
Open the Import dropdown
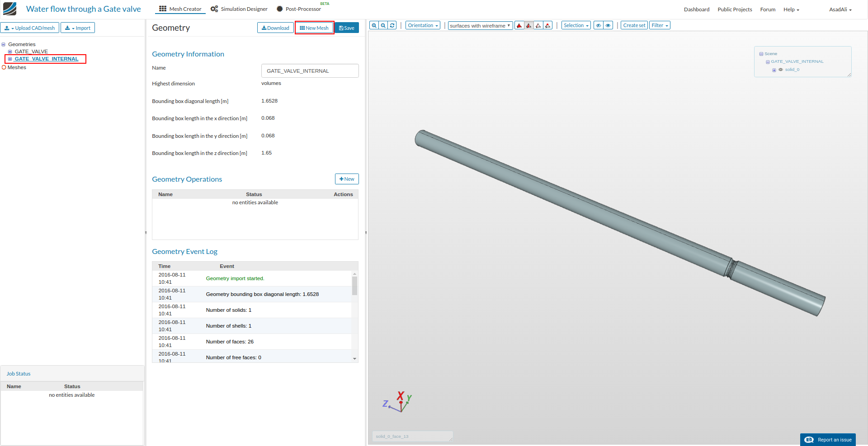coord(78,28)
